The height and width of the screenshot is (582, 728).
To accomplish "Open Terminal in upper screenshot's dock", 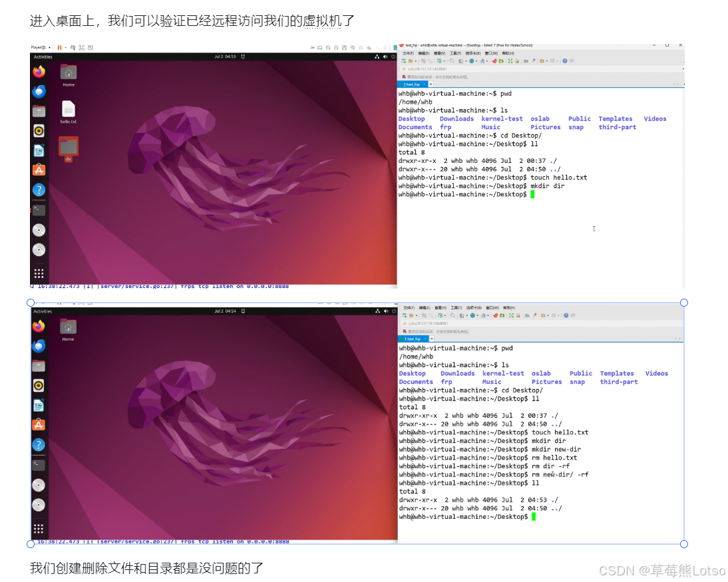I will tap(39, 210).
